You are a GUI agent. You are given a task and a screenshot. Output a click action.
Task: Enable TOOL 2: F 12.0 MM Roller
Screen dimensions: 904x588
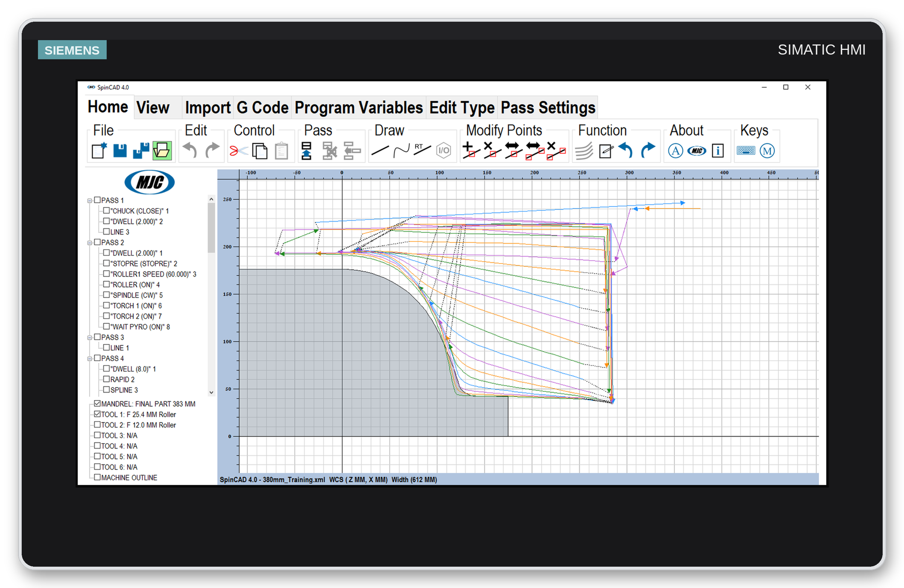coord(98,424)
